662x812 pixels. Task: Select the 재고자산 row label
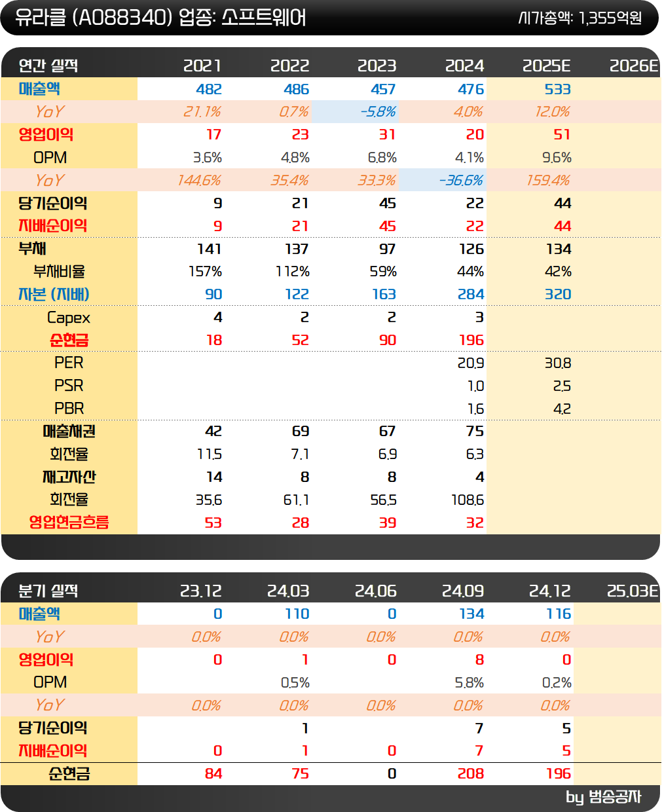pos(69,477)
